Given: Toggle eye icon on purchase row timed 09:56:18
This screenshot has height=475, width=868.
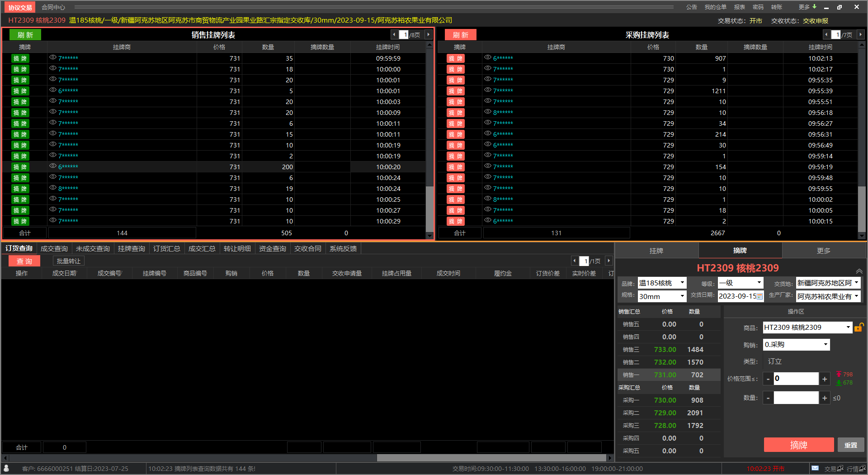Looking at the screenshot, I should coord(488,112).
